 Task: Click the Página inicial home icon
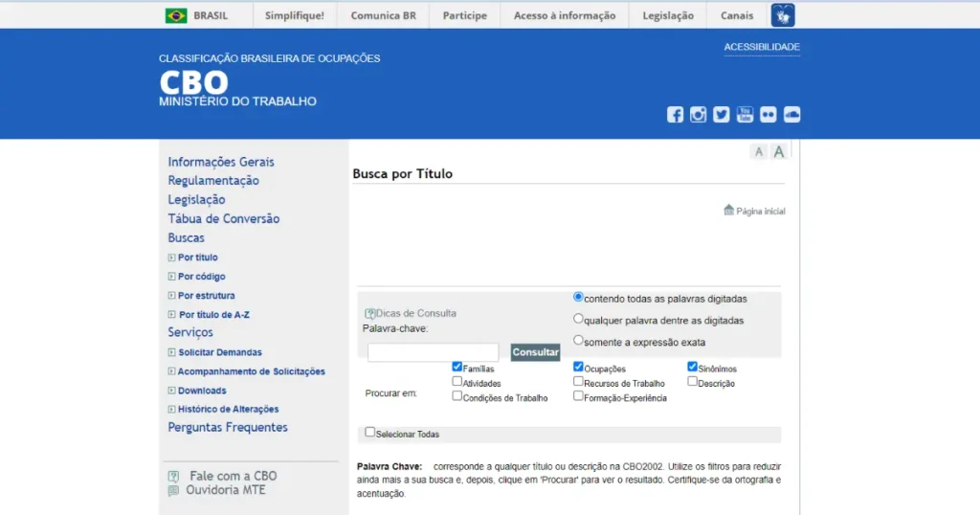(728, 210)
